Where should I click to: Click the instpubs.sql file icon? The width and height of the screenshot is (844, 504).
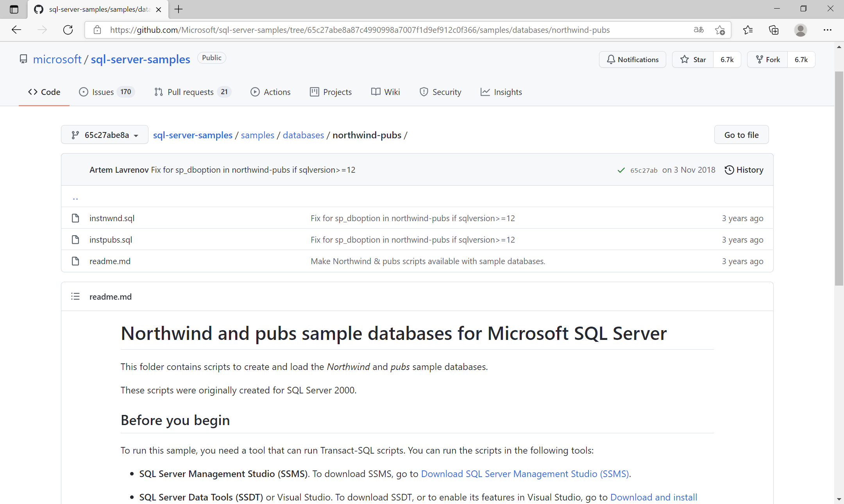click(x=75, y=239)
